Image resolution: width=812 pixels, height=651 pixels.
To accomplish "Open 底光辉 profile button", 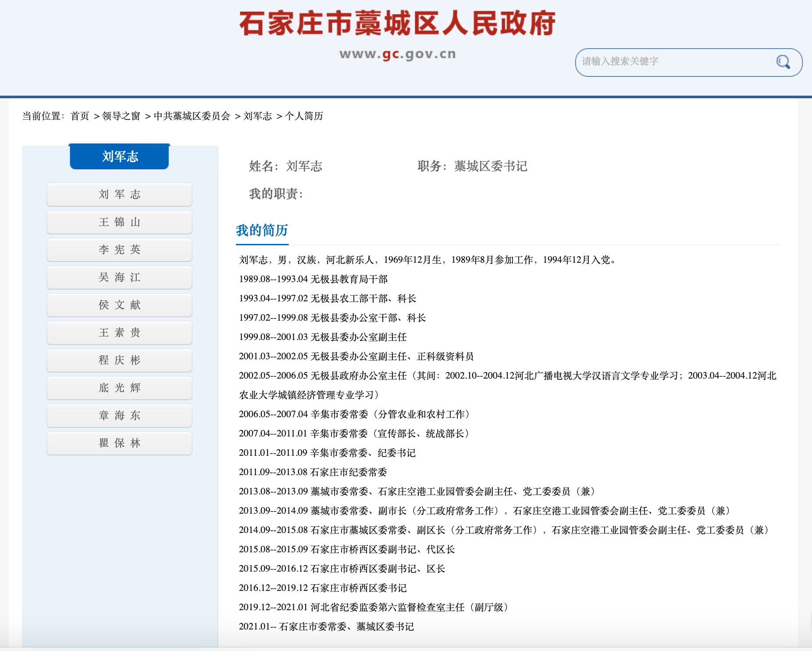I will 119,388.
